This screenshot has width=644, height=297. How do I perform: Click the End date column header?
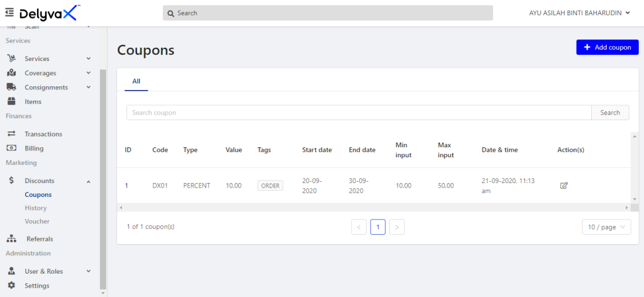pyautogui.click(x=362, y=150)
